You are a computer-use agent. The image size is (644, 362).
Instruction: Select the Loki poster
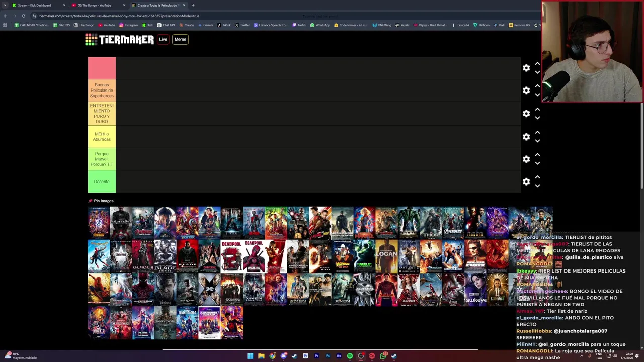coord(497,289)
